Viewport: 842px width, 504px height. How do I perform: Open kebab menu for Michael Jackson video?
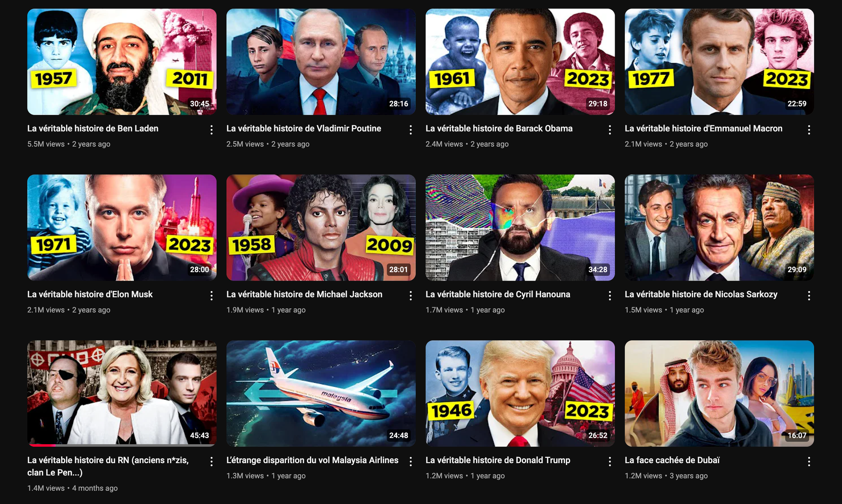(x=410, y=295)
